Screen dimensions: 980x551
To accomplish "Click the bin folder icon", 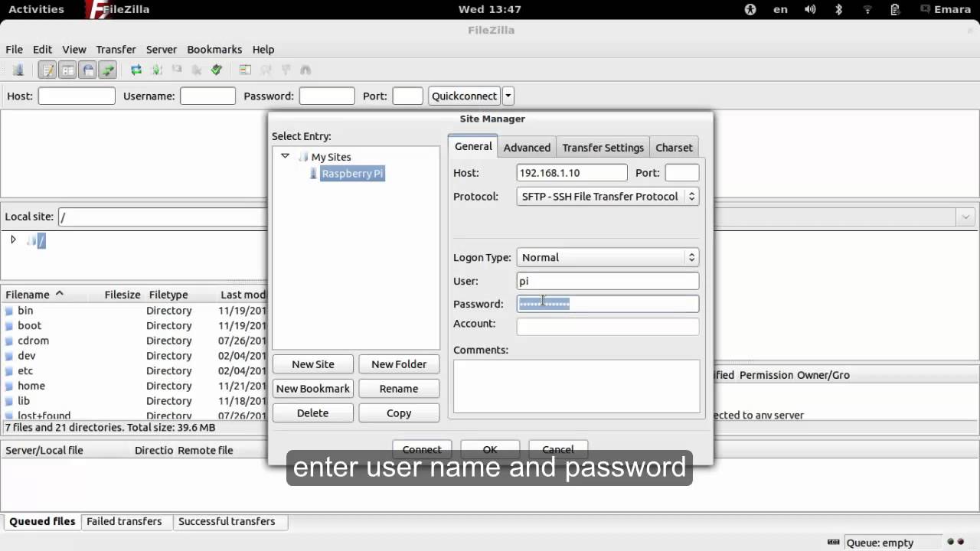I will (x=9, y=311).
